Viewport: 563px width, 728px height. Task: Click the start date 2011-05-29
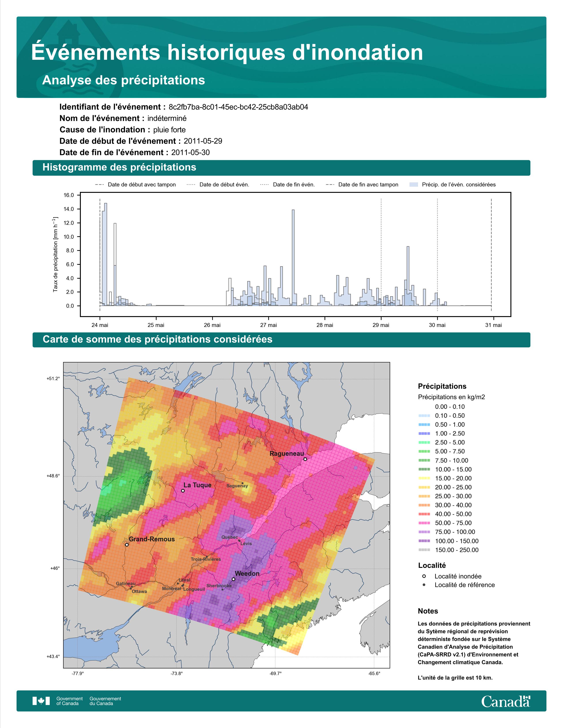coord(203,141)
